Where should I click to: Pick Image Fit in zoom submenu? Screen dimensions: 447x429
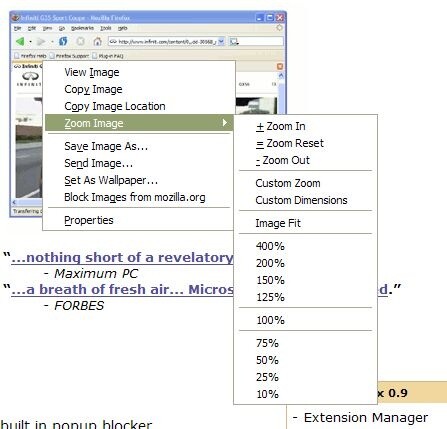278,223
